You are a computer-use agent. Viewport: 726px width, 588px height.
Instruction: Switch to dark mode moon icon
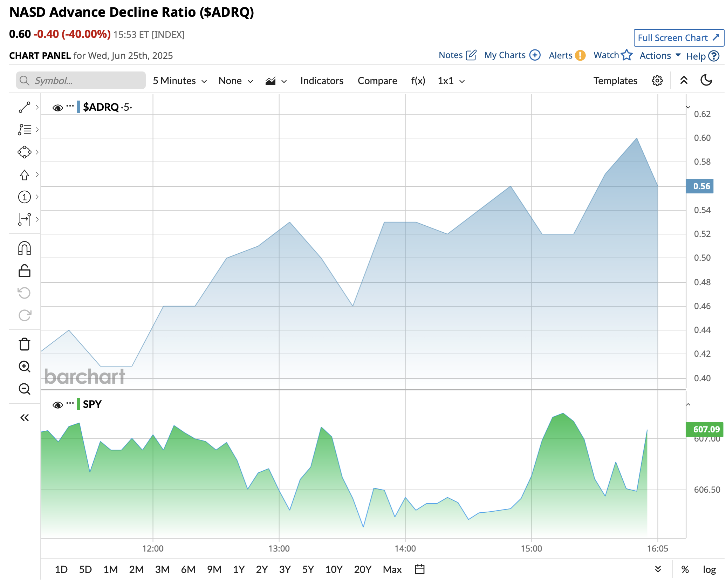(x=706, y=81)
